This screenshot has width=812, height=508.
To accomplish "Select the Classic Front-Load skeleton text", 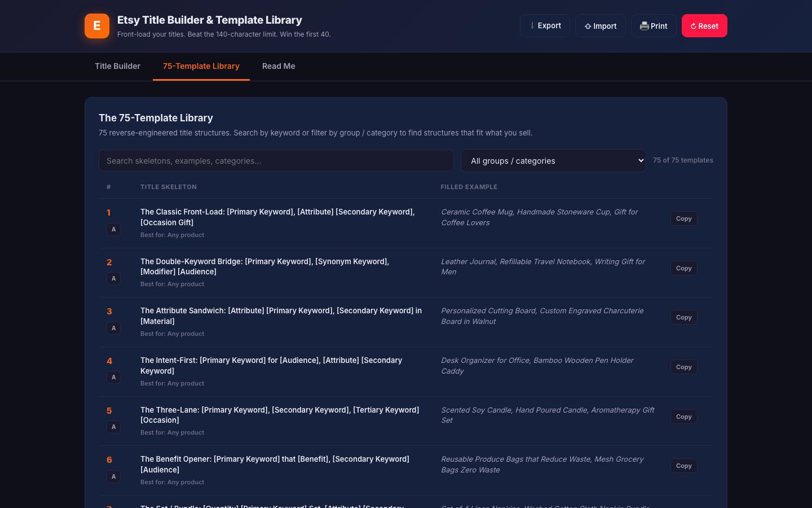I will click(x=277, y=217).
